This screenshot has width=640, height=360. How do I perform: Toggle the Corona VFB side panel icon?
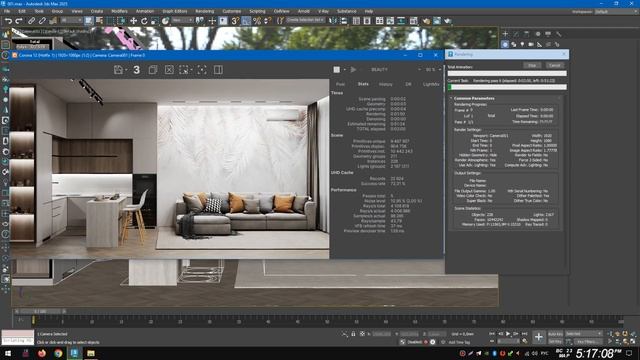click(x=218, y=70)
